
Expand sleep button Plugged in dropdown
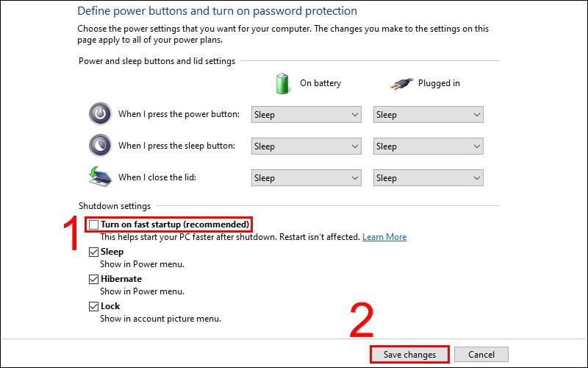point(428,146)
